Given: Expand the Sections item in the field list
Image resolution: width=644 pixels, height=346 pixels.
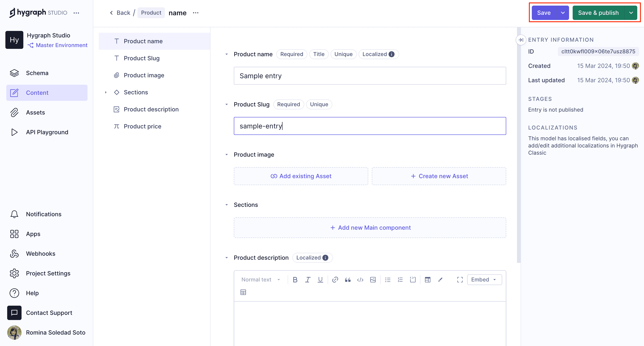Looking at the screenshot, I should click(x=106, y=92).
